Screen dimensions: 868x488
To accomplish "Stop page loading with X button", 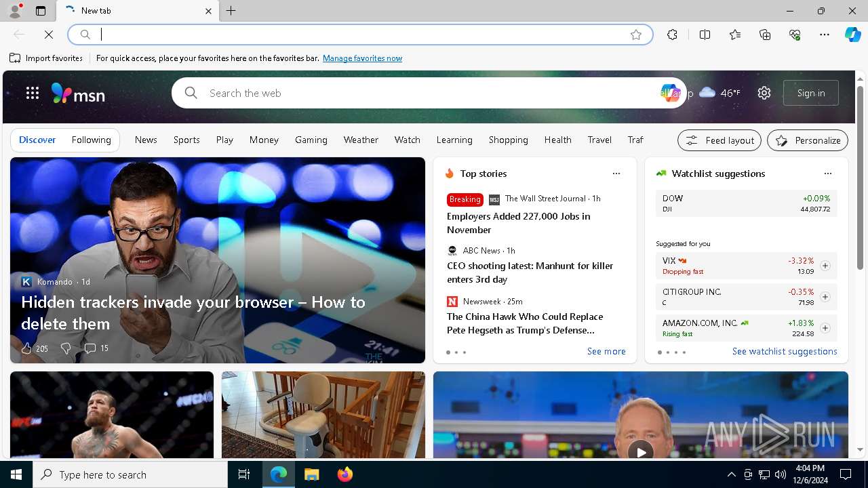I will [49, 35].
